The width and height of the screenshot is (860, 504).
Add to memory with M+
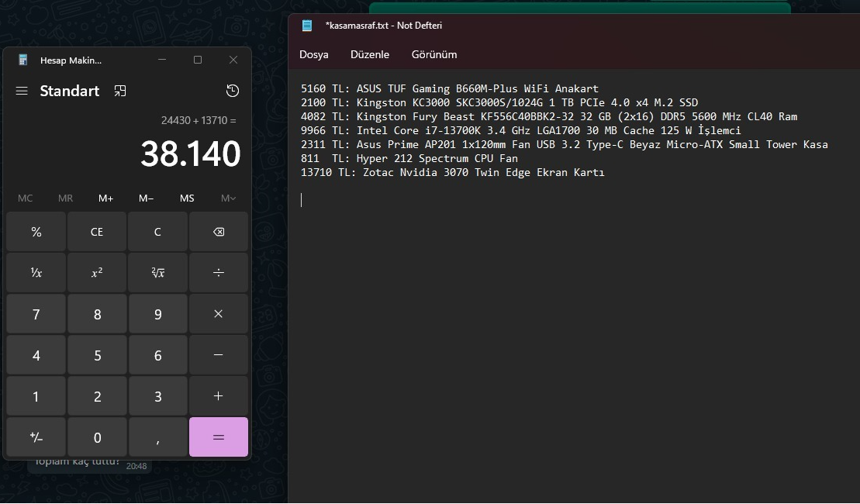point(106,198)
